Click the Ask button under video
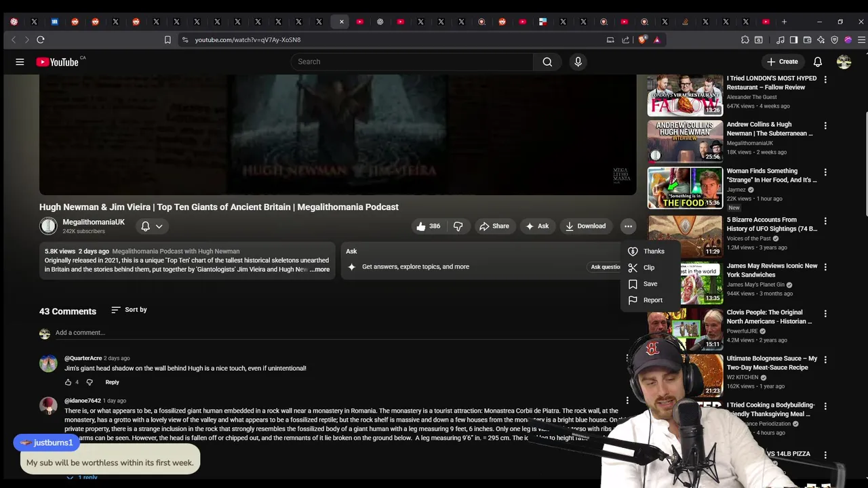This screenshot has width=868, height=488. click(x=536, y=226)
